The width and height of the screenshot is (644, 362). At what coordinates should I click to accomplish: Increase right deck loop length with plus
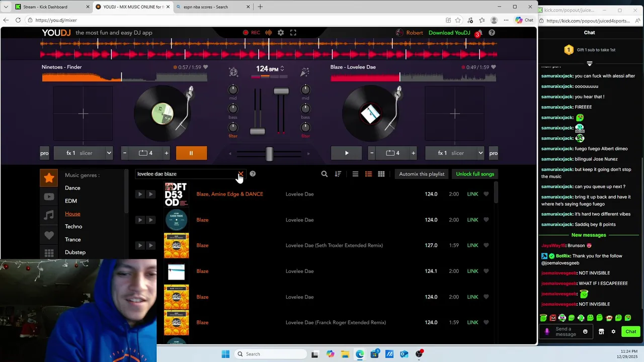[414, 153]
